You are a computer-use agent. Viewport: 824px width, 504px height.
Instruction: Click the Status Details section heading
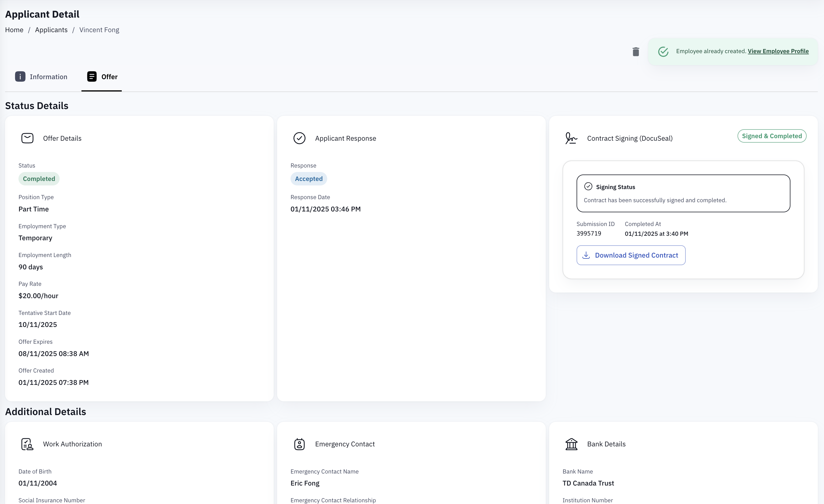[x=37, y=106]
